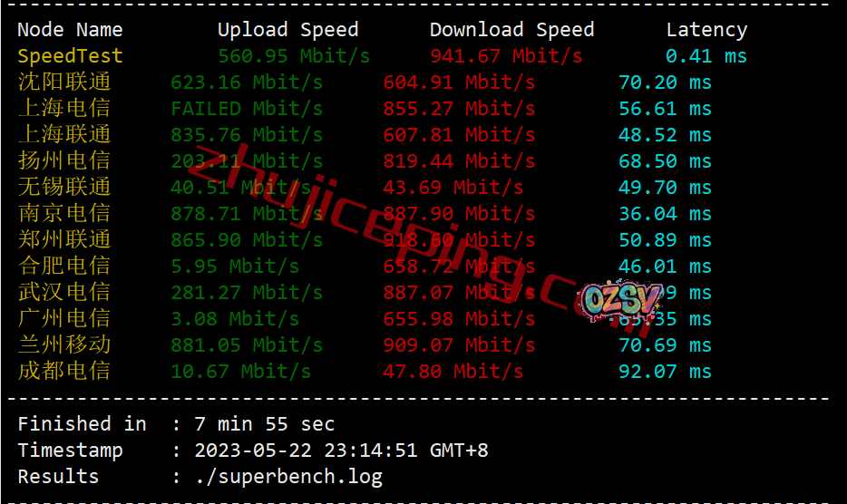Click the 上海电信 node name
The width and height of the screenshot is (847, 504).
point(64,108)
